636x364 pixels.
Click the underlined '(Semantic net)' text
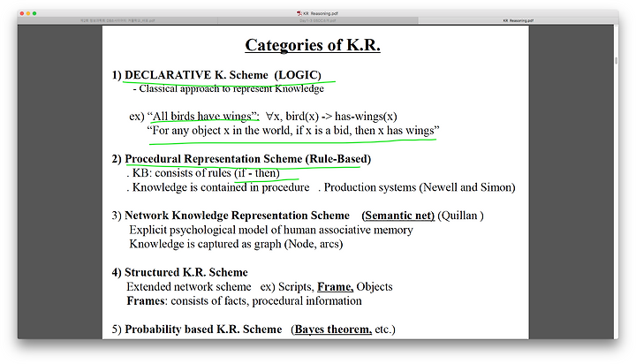tap(397, 216)
